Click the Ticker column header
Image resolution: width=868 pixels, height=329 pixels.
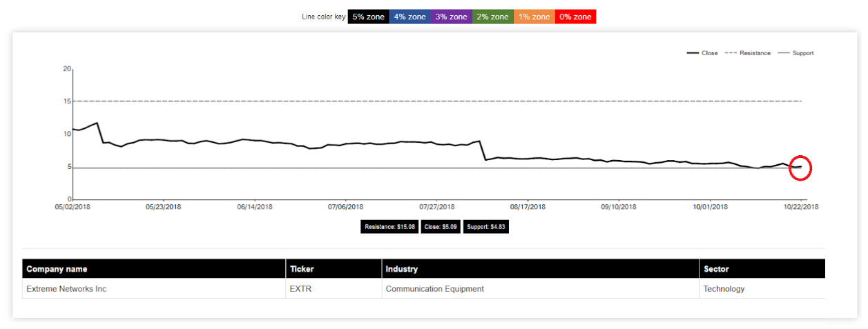[x=302, y=269]
